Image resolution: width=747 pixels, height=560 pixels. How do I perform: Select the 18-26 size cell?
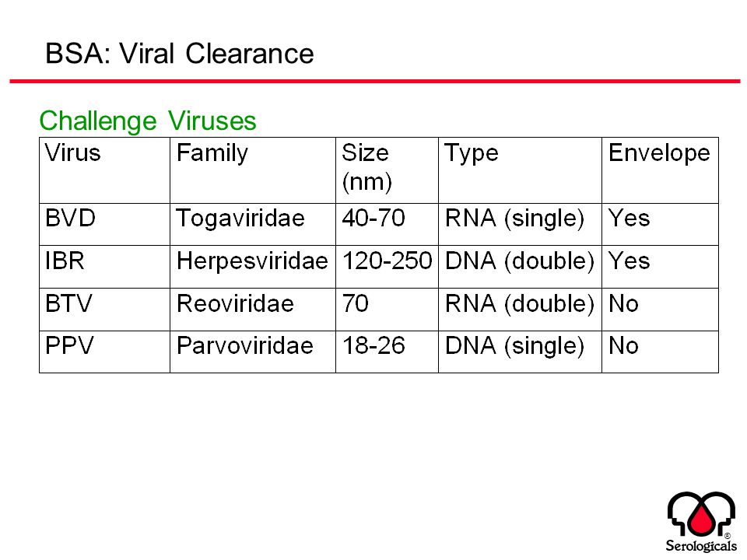point(387,352)
